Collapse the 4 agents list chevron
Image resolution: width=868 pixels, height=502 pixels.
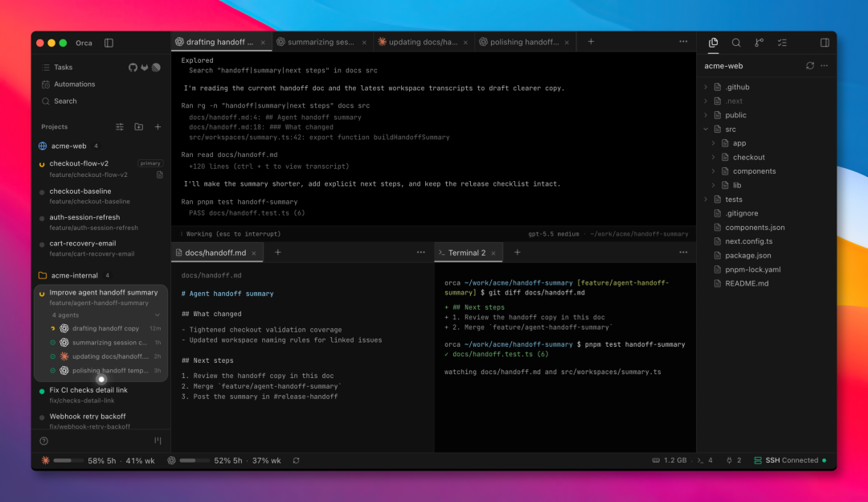pos(158,315)
